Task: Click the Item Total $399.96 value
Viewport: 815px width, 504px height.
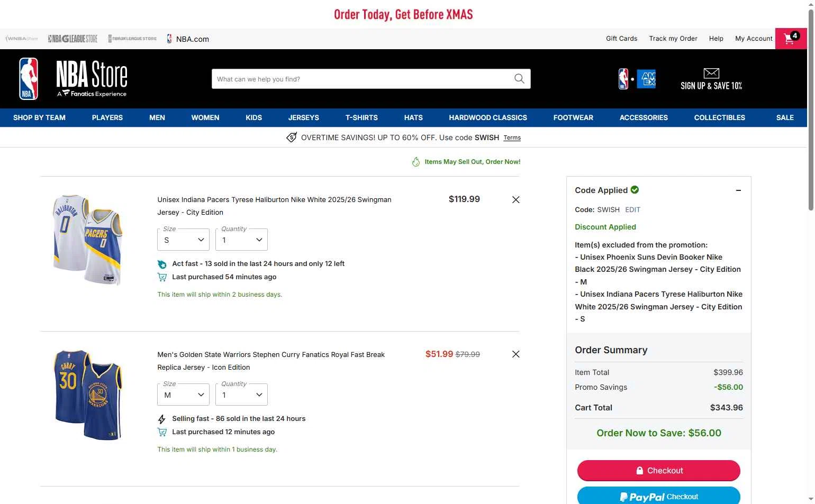Action: pyautogui.click(x=728, y=372)
